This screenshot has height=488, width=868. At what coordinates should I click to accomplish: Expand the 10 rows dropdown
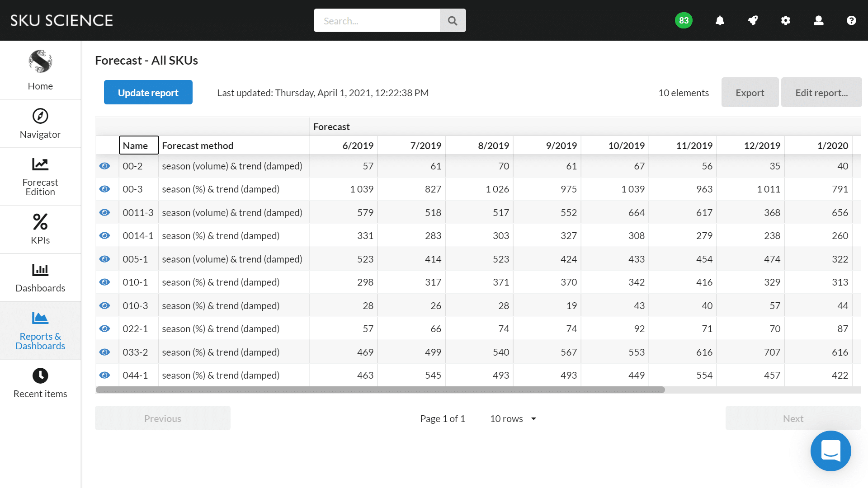click(x=513, y=418)
